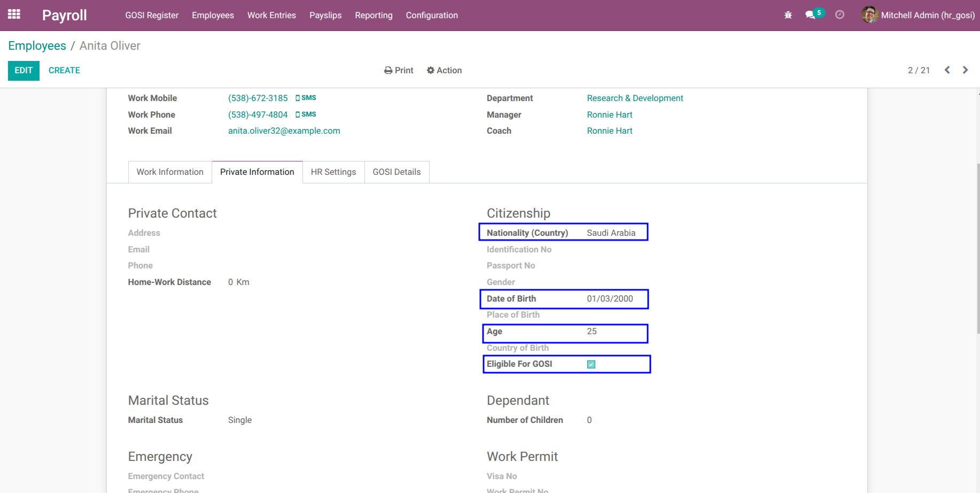
Task: Open the apps grid menu
Action: tap(14, 14)
